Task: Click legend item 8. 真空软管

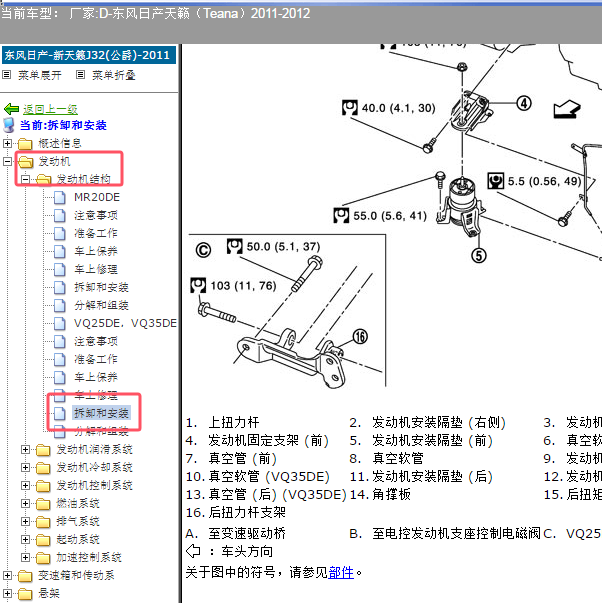Action: pos(387,458)
